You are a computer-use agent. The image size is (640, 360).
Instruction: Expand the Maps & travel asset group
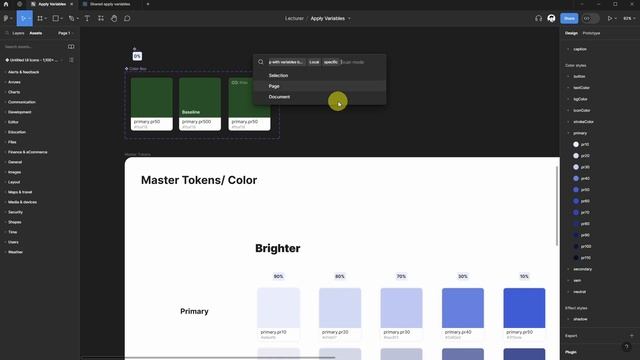pos(19,192)
